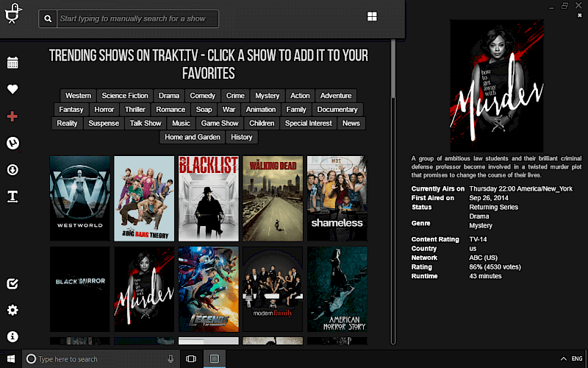This screenshot has width=588, height=368.
Task: Add Westworld poster to favorites
Action: click(x=80, y=198)
